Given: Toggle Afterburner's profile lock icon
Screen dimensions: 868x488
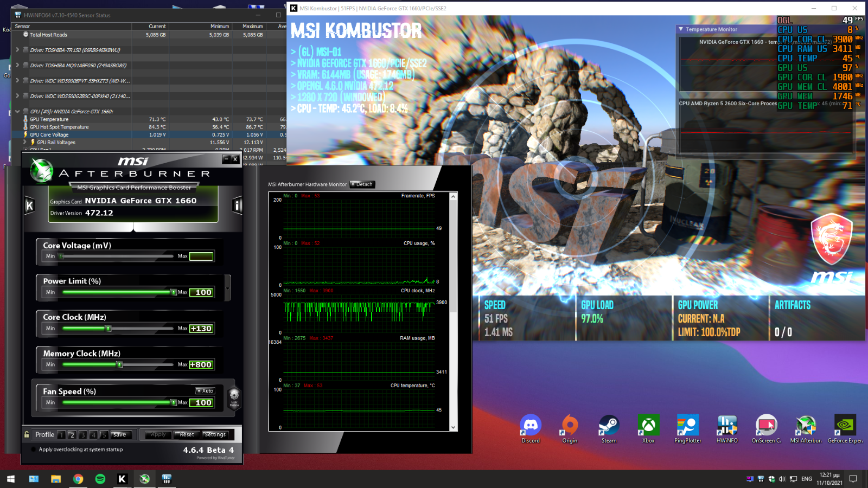Looking at the screenshot, I should (27, 434).
